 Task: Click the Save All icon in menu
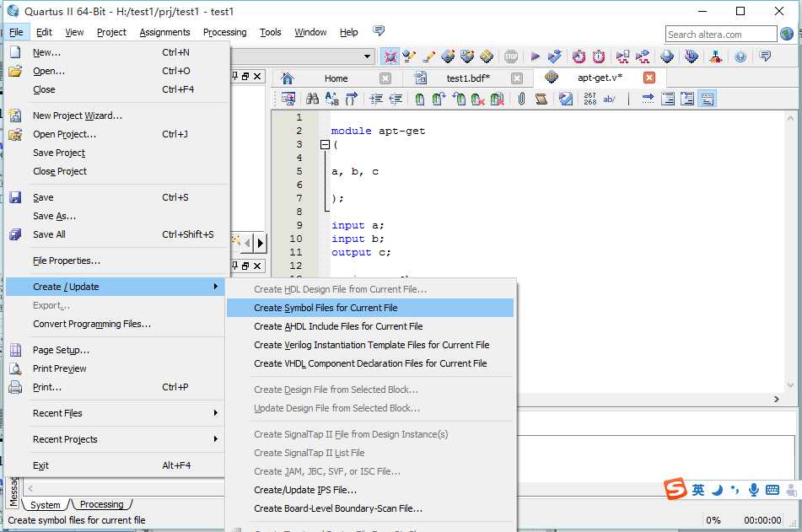[x=15, y=234]
